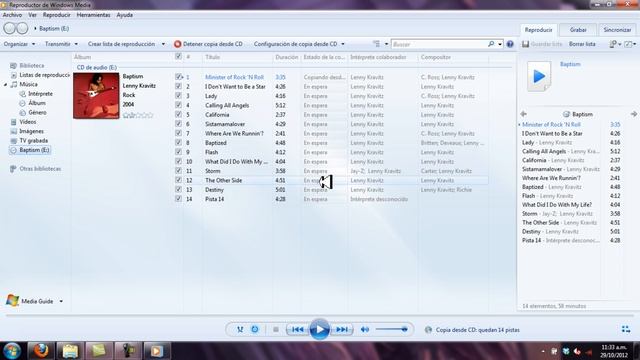This screenshot has width=640, height=360.
Task: Click the forward navigation arrow
Action: point(22,28)
